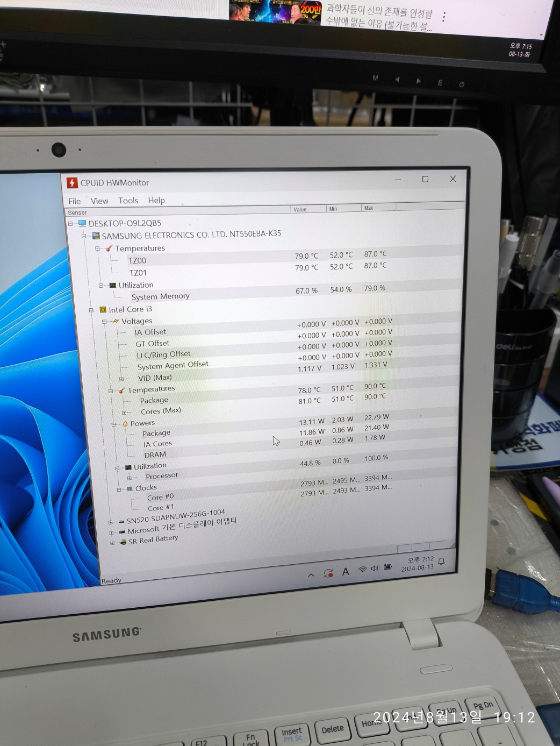Screen dimensions: 560x746
Task: Click the Voltages sensor icon under Intel Core i3
Action: point(116,321)
